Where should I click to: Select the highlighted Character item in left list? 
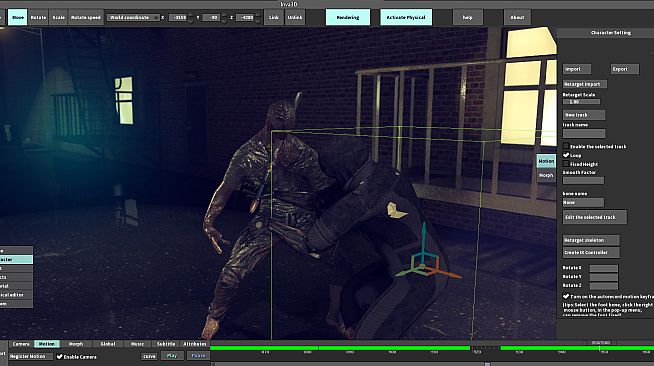(16, 260)
